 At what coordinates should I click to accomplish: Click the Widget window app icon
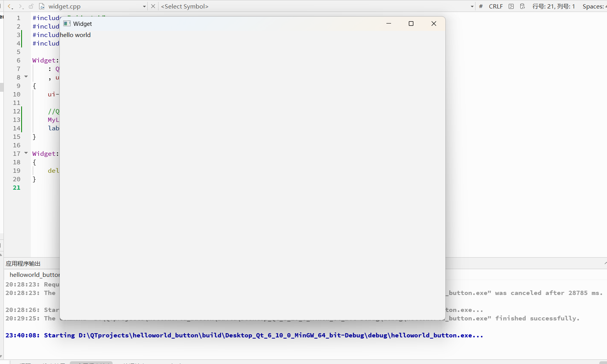pos(67,24)
